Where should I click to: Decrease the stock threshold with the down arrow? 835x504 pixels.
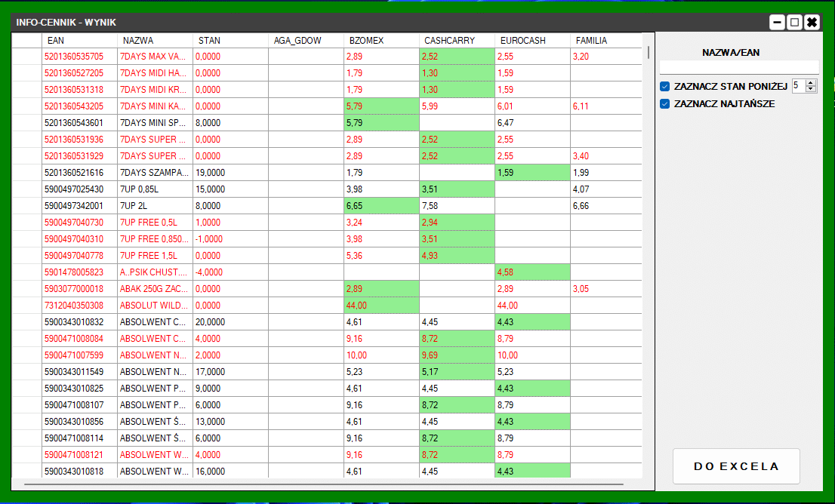(811, 89)
